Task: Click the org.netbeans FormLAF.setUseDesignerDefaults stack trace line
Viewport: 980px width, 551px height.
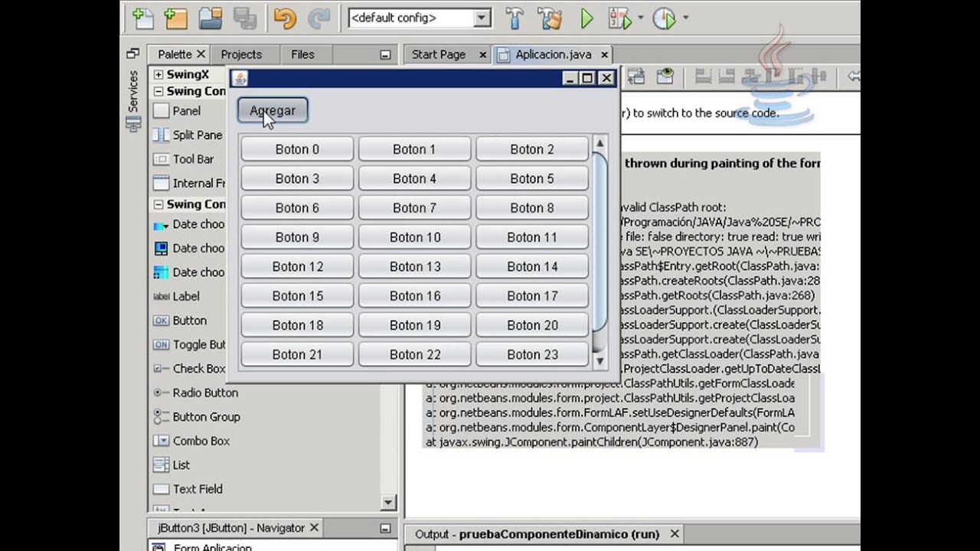Action: tap(609, 412)
